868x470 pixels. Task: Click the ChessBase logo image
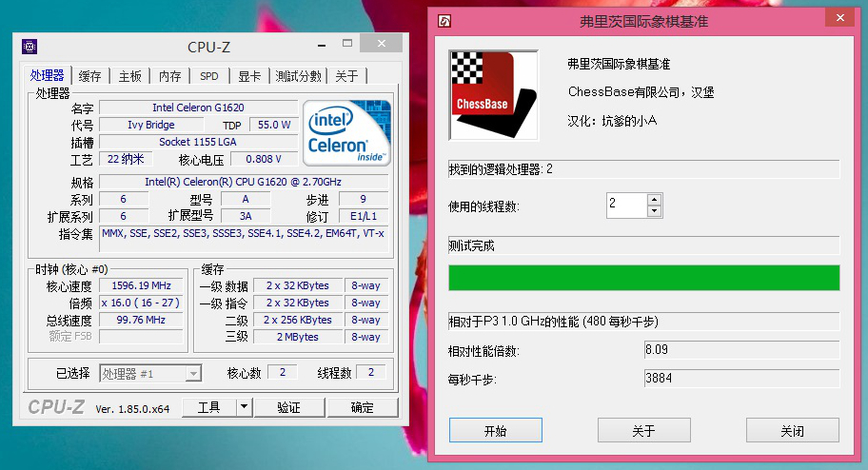tap(493, 94)
